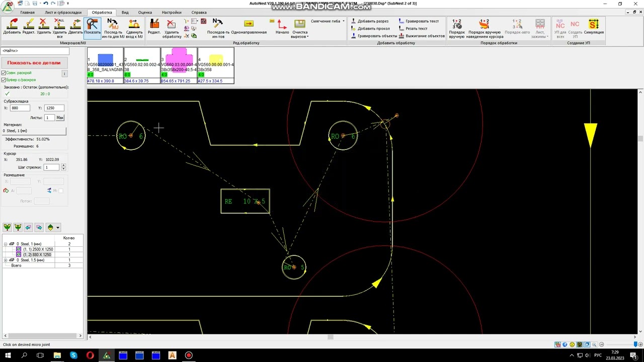Click the Субраскладка Y field 1250
Image resolution: width=644 pixels, height=362 pixels.
point(54,108)
